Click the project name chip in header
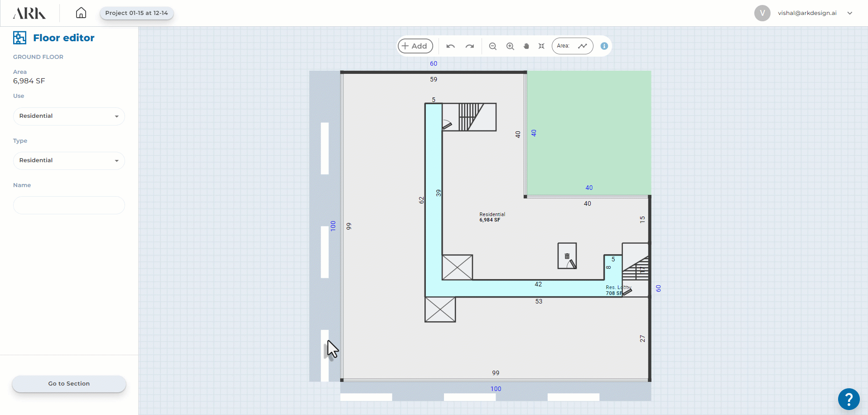868x415 pixels. pos(136,13)
